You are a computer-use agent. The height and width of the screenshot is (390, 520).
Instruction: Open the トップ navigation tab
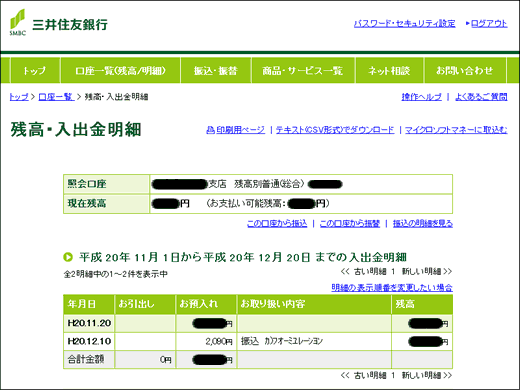(x=35, y=70)
